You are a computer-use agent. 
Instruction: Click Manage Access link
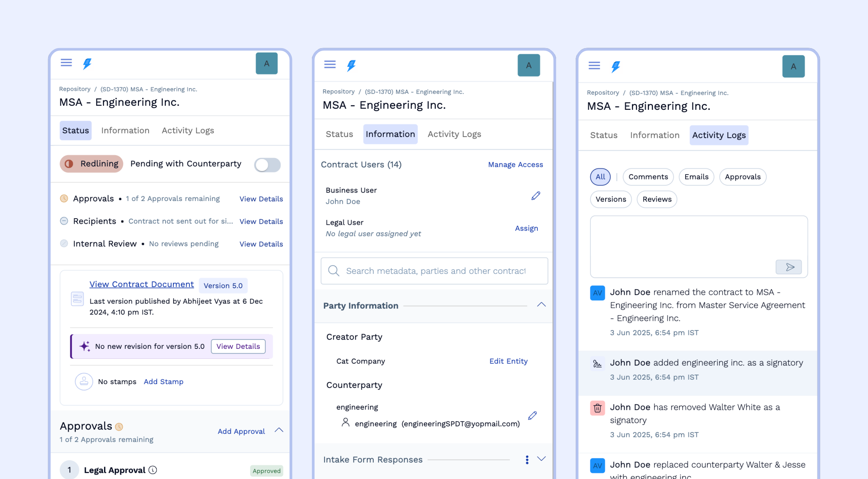click(x=515, y=165)
